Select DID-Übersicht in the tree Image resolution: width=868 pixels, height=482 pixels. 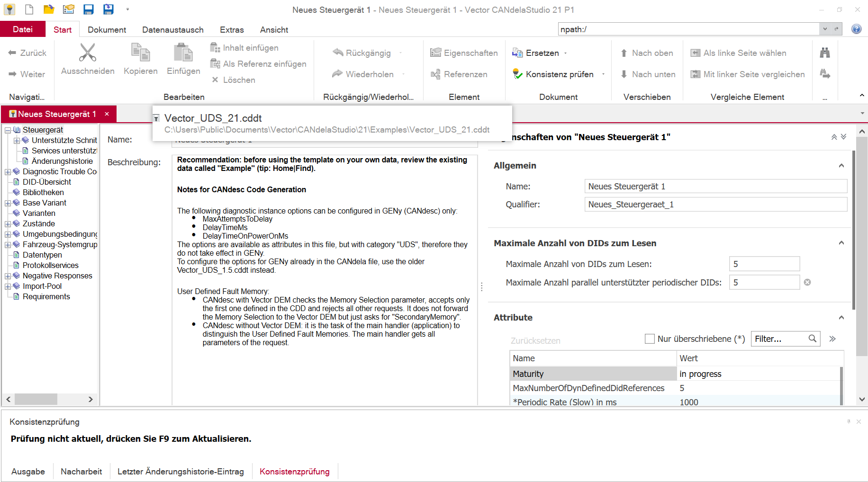(47, 182)
